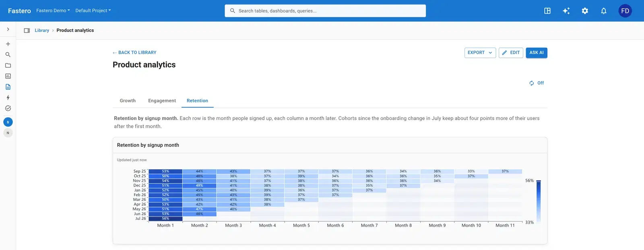Click the heatmap color scale bar
The width and height of the screenshot is (644, 250).
click(539, 201)
